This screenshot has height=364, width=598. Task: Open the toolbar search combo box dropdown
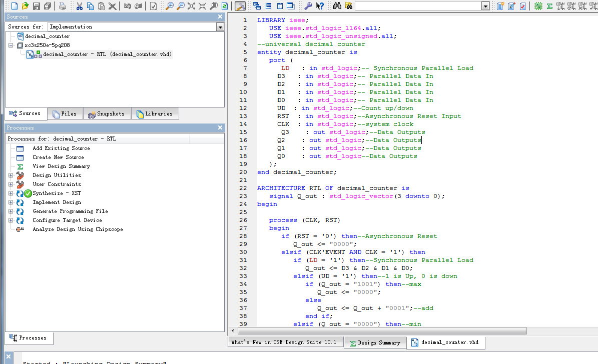click(485, 6)
